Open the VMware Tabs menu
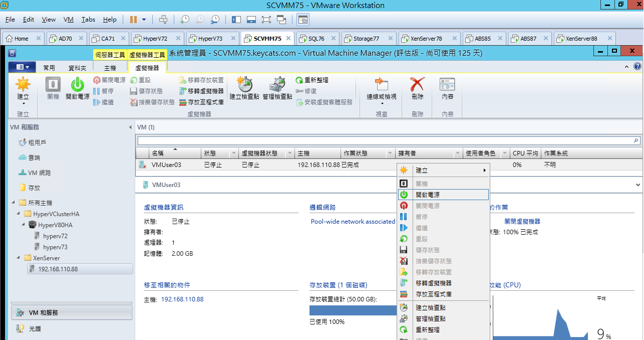 88,20
